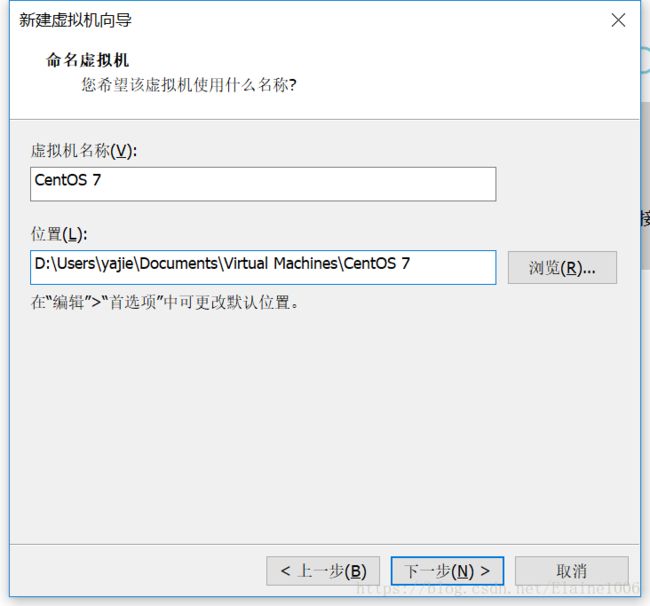Click the 命名虚拟机 heading text
This screenshot has height=606, width=650.
87,60
